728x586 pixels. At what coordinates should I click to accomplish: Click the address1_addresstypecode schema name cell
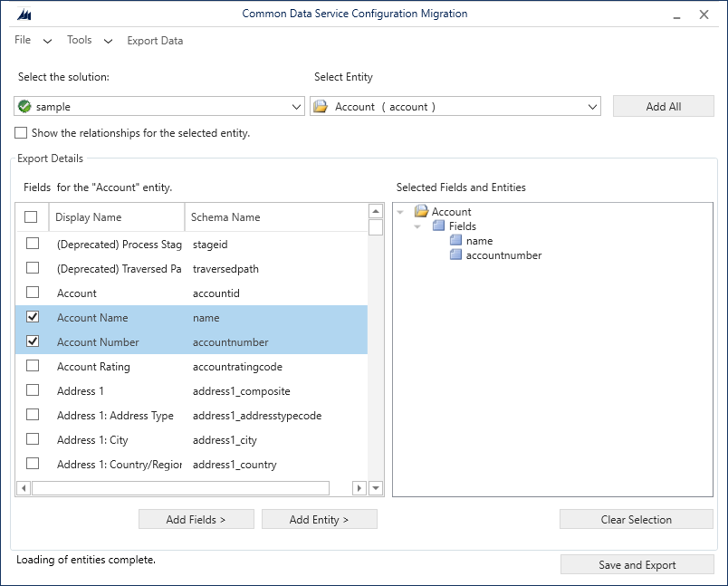[257, 415]
